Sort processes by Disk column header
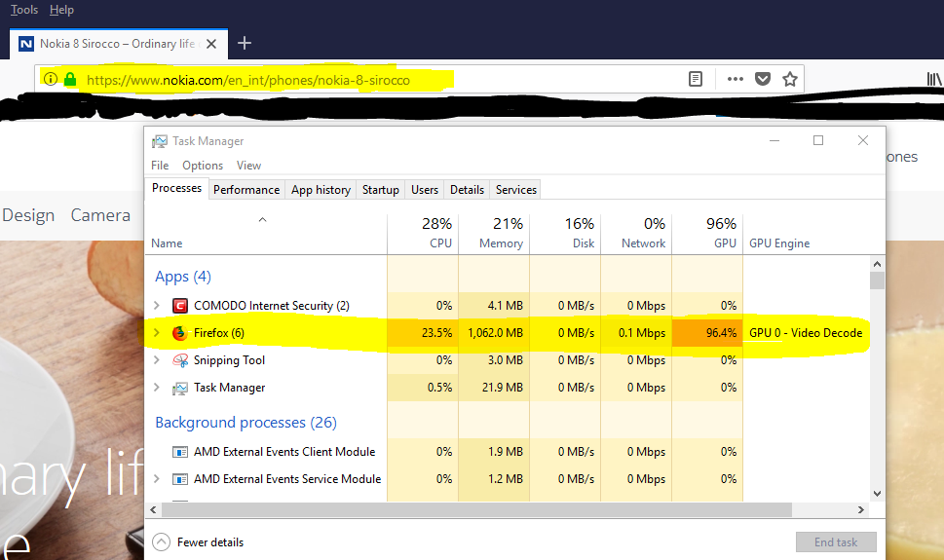Screen dimensions: 944x560 [x=565, y=234]
